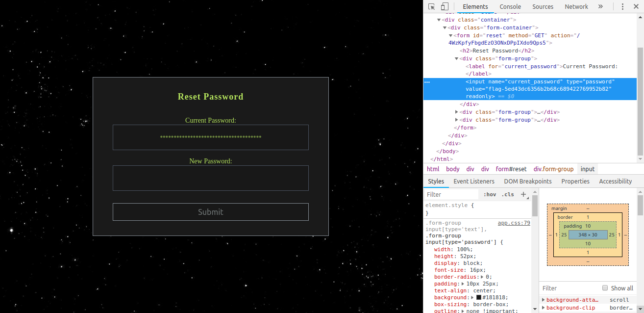The image size is (644, 313).
Task: Open the ellipsis beside selected input node
Action: (427, 82)
